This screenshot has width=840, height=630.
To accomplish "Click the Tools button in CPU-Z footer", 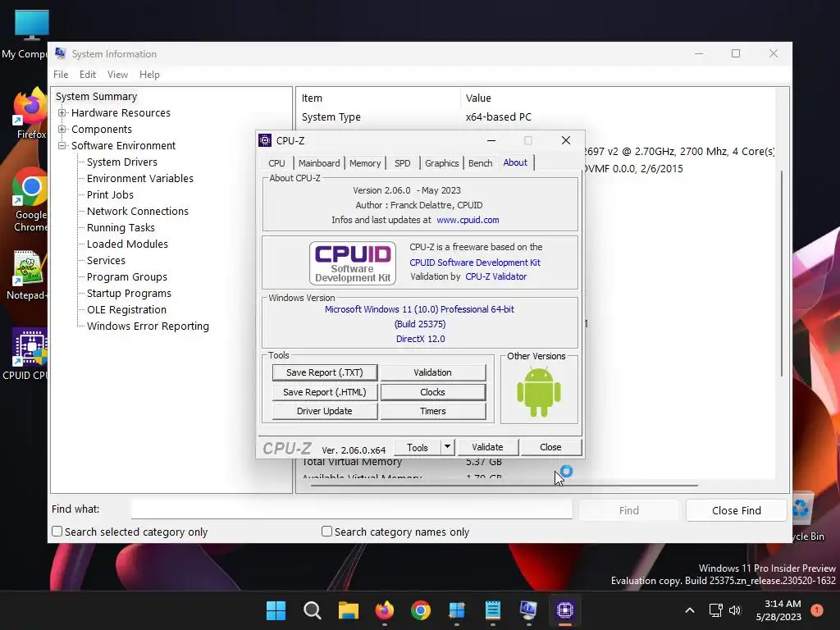I will tap(418, 447).
